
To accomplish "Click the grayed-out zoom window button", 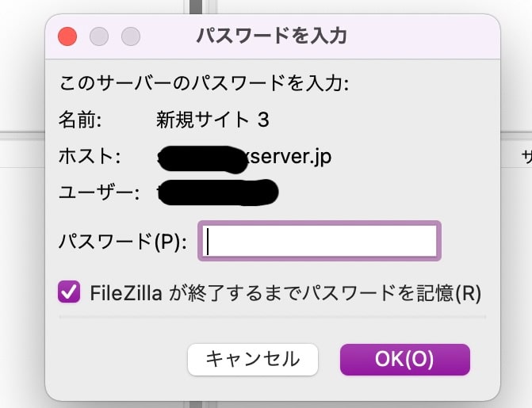I will coord(131,36).
